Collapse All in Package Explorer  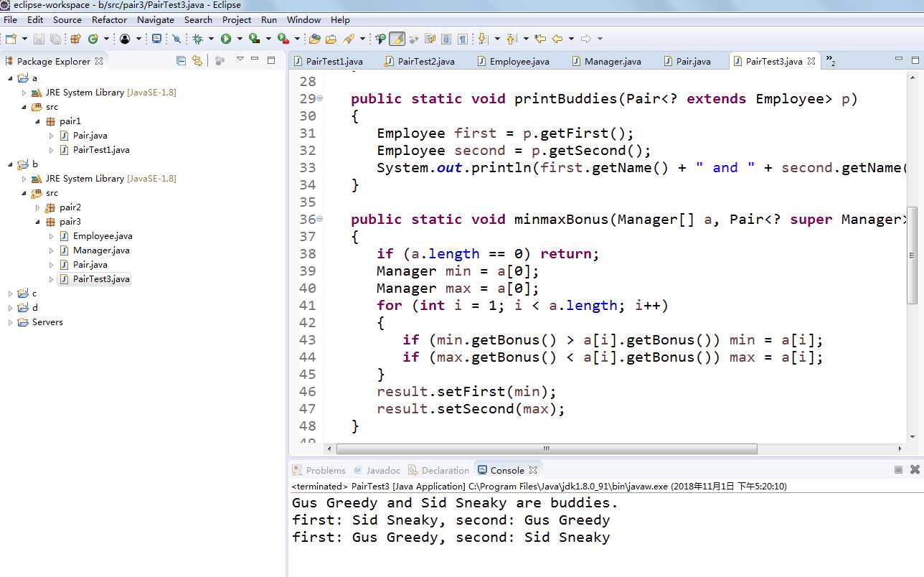point(181,61)
